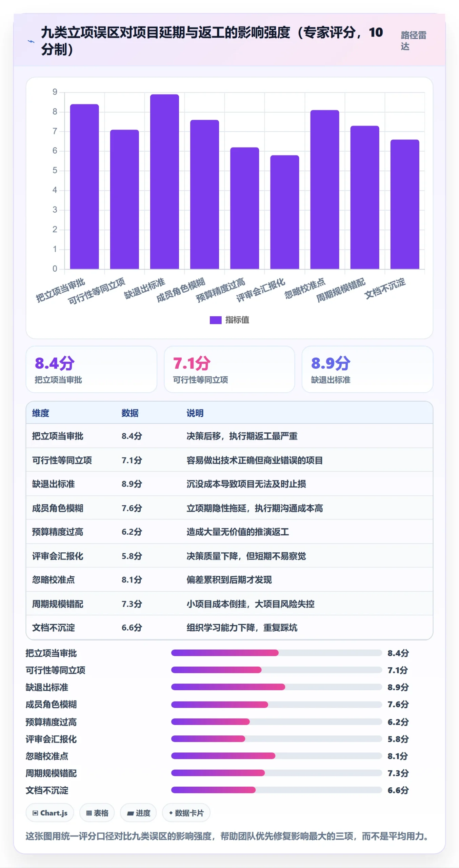
Task: Click the summary sentence starting 这张图用统一评分口径
Action: point(227,836)
